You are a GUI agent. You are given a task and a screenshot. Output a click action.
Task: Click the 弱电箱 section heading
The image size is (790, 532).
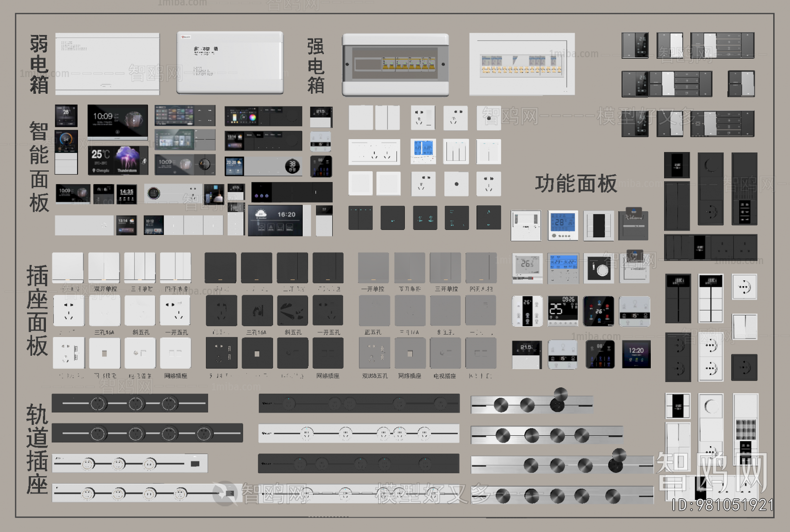pos(39,64)
